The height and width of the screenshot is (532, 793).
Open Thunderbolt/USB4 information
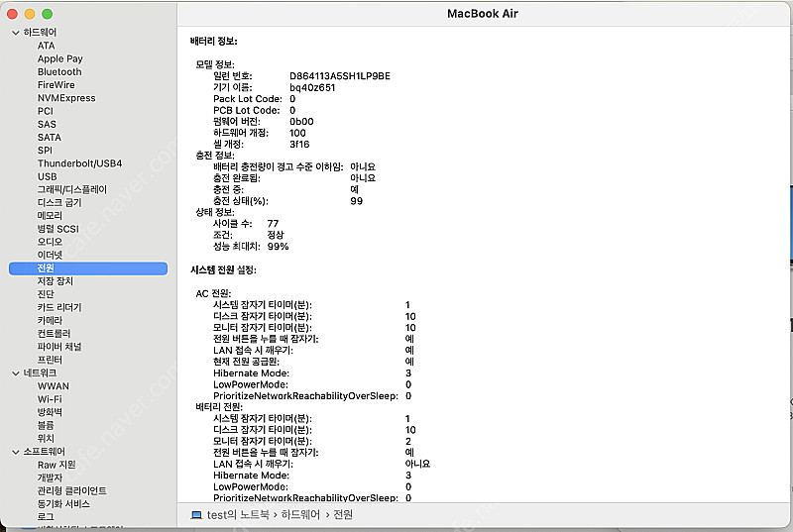pyautogui.click(x=80, y=163)
